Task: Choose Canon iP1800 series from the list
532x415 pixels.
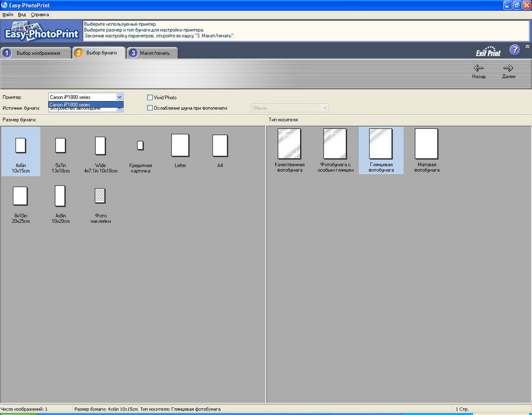Action: pos(86,105)
